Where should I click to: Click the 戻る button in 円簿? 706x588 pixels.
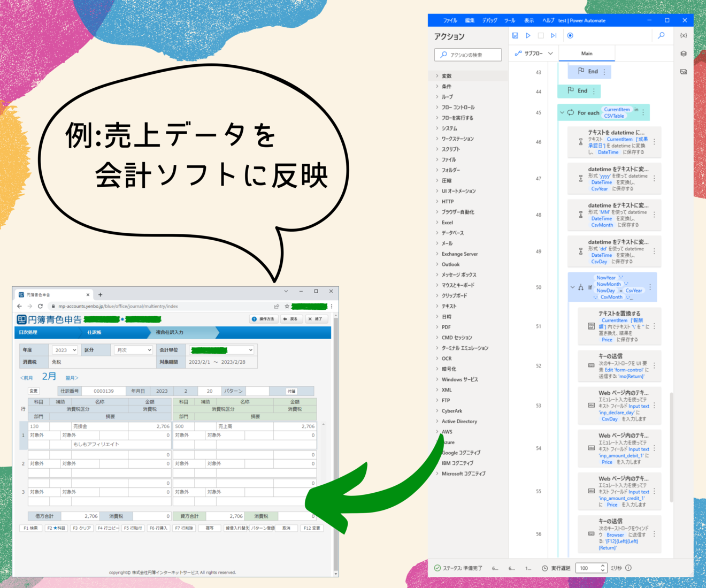[291, 319]
